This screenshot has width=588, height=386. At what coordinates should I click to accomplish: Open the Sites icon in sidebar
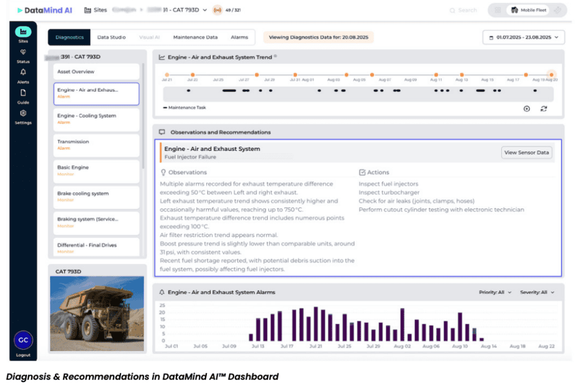point(23,32)
